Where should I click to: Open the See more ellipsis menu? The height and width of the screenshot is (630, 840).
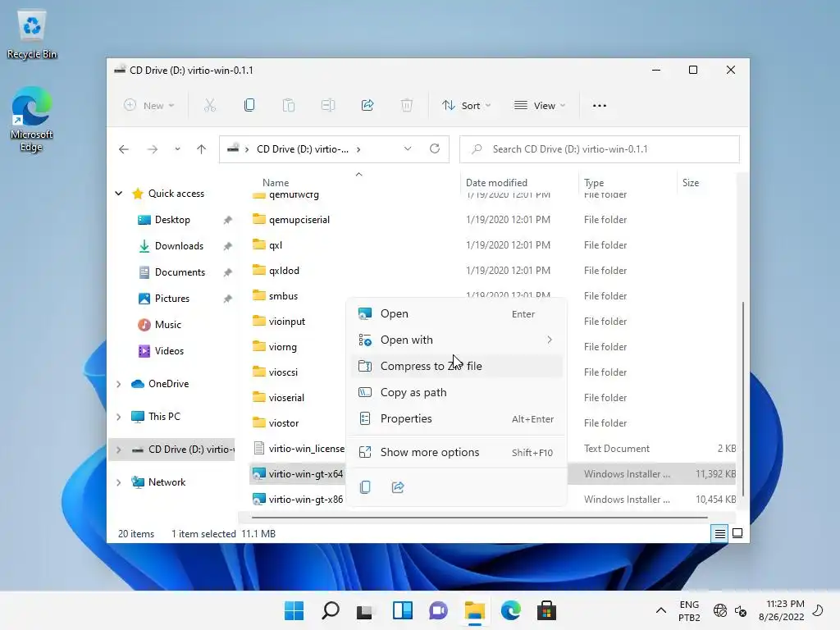(x=600, y=106)
